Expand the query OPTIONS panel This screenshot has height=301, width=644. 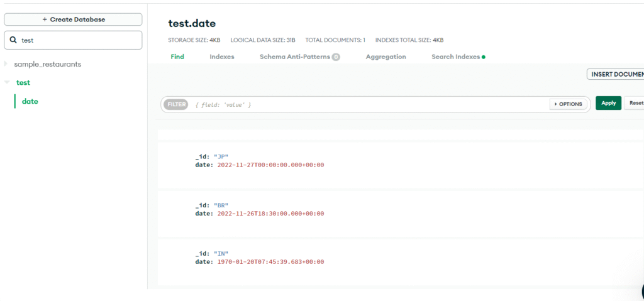point(569,104)
